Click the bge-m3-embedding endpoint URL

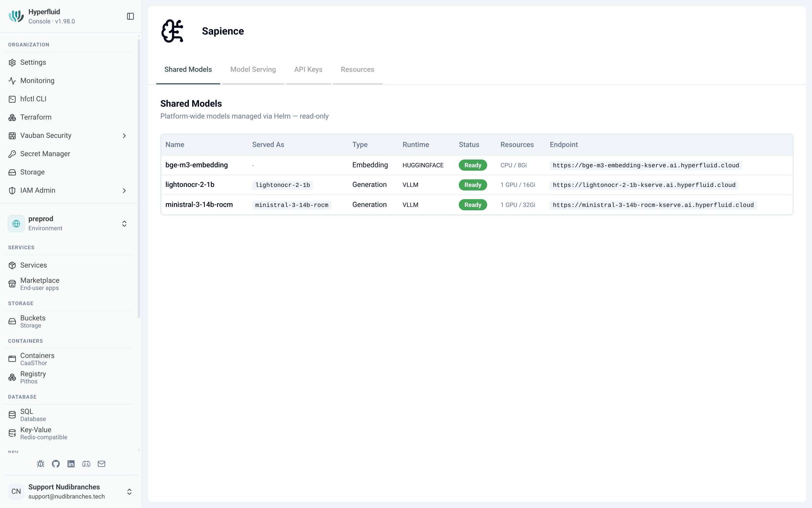pos(646,165)
